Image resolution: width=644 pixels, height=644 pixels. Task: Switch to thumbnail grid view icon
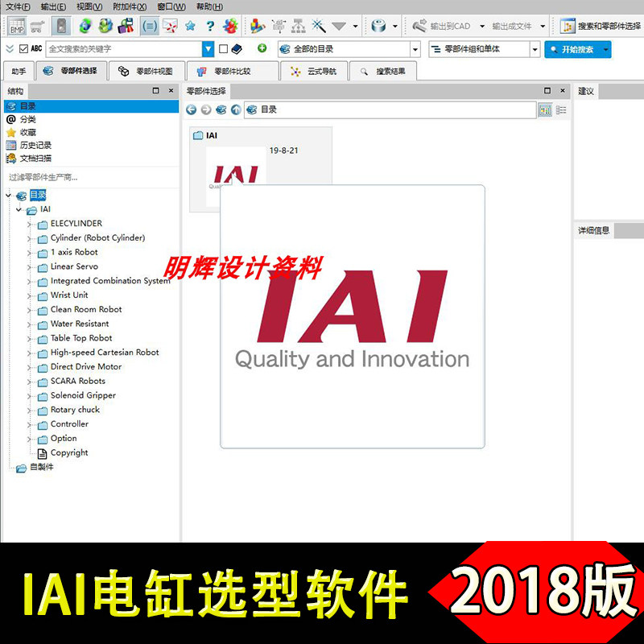click(x=545, y=110)
